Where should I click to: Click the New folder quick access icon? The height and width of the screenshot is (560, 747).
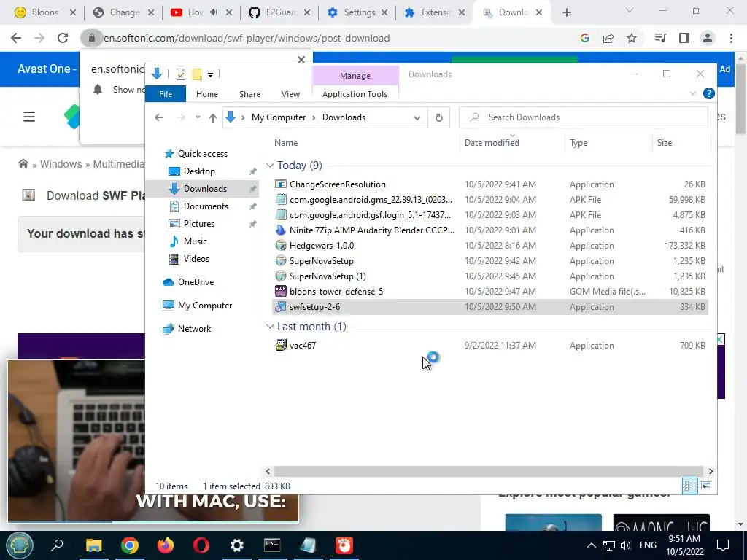(197, 74)
